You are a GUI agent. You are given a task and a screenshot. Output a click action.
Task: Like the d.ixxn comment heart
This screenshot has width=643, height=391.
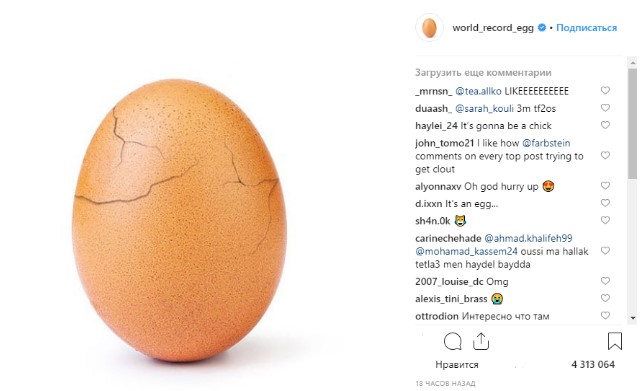(x=605, y=203)
